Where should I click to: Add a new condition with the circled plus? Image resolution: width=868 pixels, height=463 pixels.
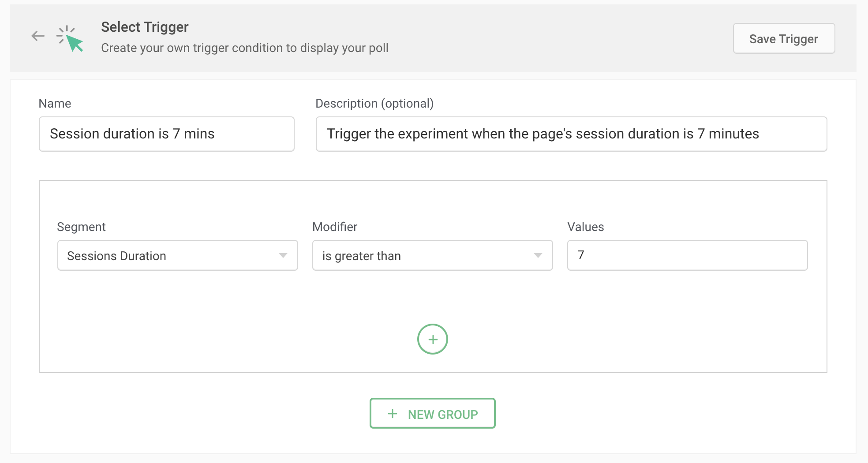pos(432,339)
